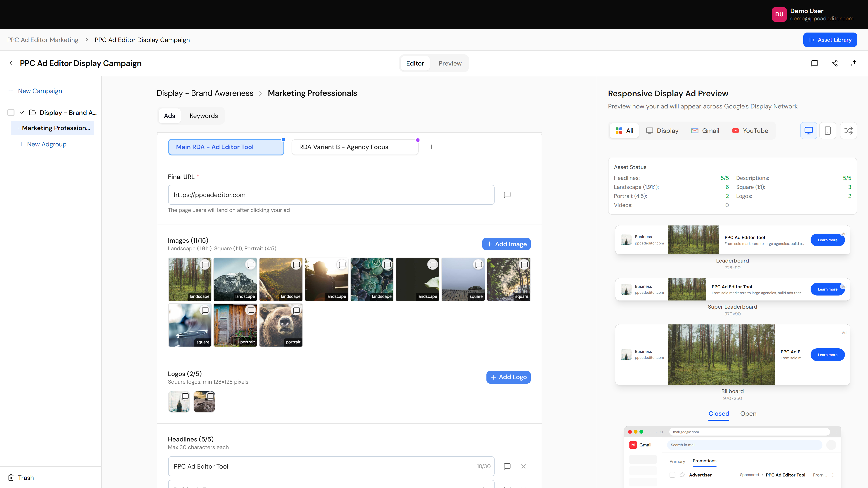Switch to the Editor tab
The image size is (868, 488).
tap(415, 63)
